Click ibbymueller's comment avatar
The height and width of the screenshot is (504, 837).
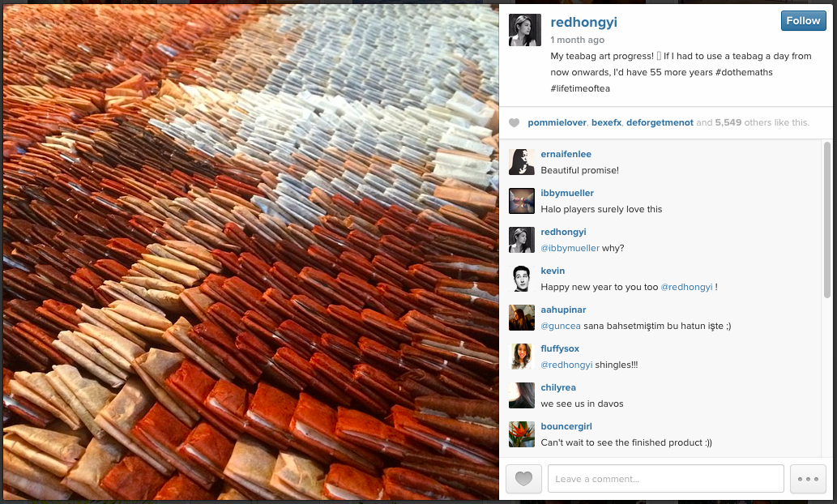pyautogui.click(x=522, y=201)
